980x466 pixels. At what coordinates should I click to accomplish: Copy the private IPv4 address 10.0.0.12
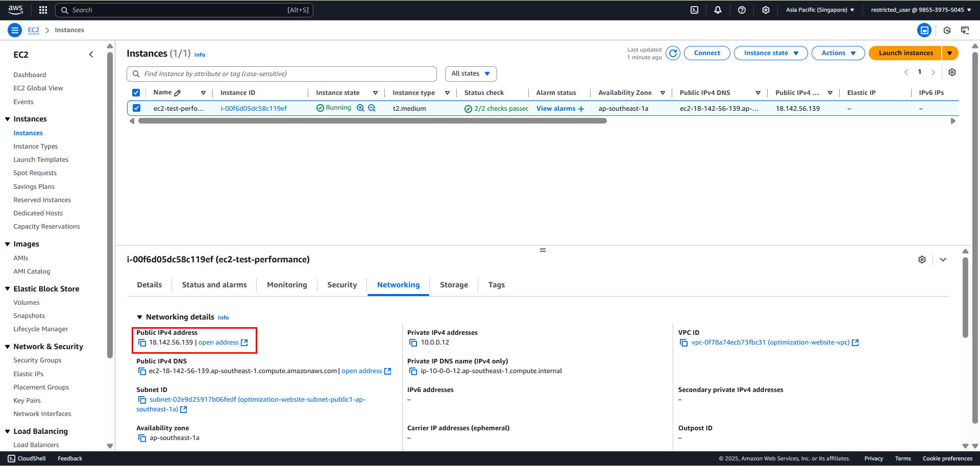point(413,342)
